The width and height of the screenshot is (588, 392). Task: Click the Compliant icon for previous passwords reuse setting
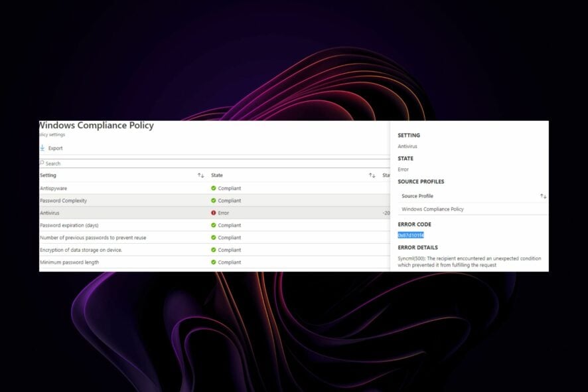coord(212,237)
